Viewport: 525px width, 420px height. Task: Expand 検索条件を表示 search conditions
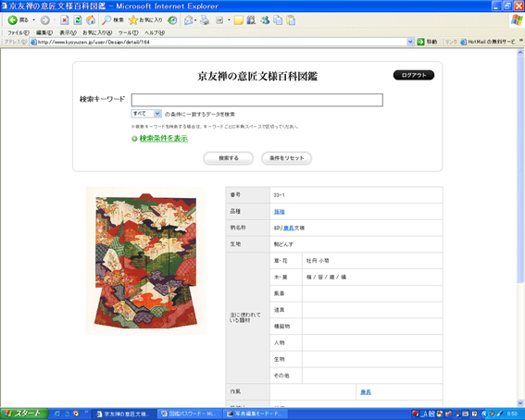163,139
